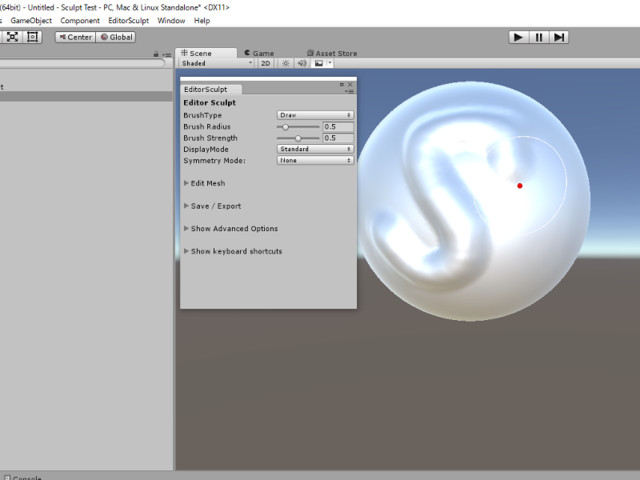The image size is (640, 480).
Task: Toggle scene effects image icon
Action: (319, 63)
